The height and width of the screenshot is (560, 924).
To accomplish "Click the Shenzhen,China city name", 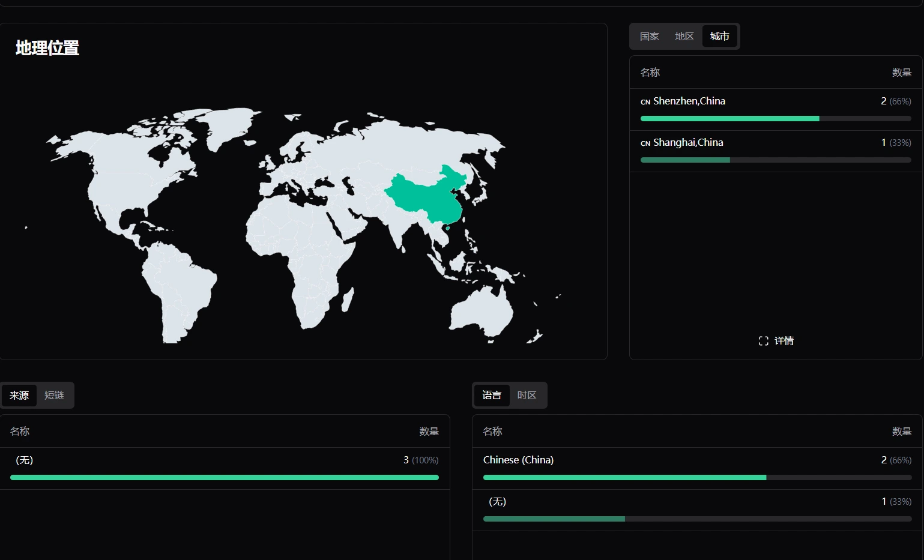I will pyautogui.click(x=689, y=101).
